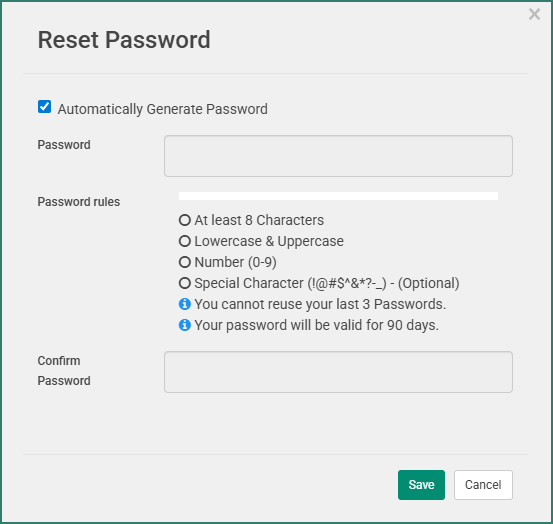Click the Reset Password heading
553x524 pixels.
click(x=124, y=39)
